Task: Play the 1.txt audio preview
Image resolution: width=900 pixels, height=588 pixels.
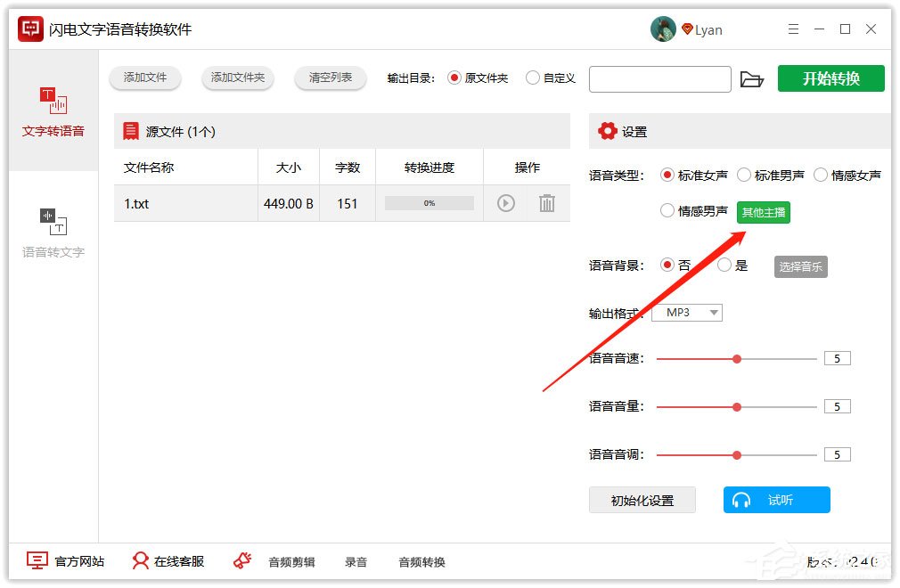Action: (504, 203)
